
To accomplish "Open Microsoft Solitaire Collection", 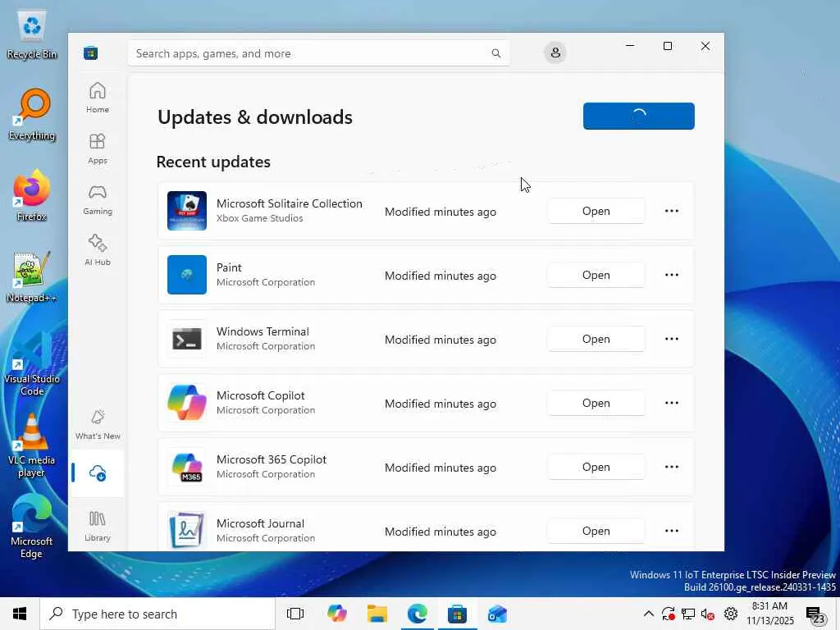I will tap(596, 211).
